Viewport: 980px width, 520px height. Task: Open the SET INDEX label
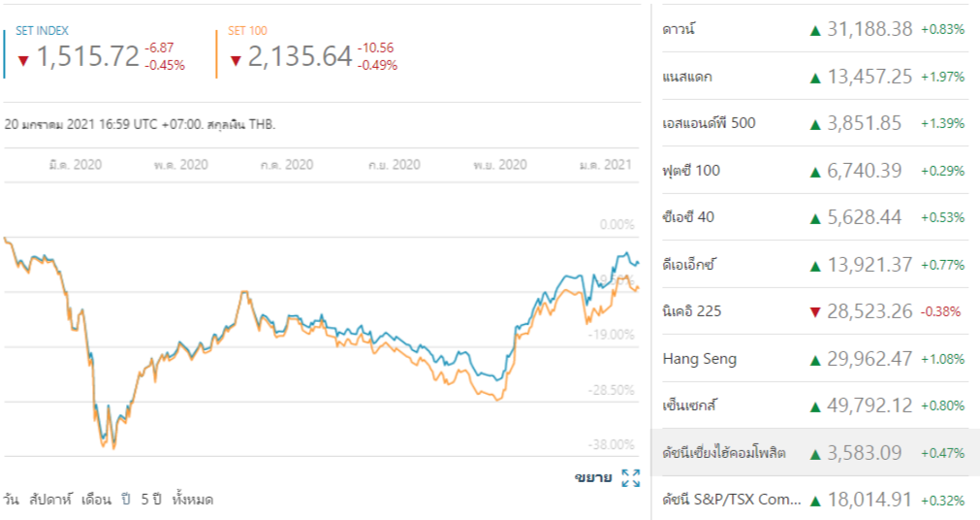[42, 31]
